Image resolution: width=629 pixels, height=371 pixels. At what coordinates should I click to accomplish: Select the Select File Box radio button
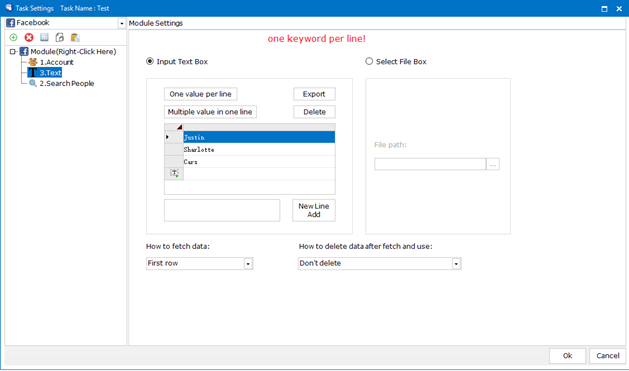[369, 61]
